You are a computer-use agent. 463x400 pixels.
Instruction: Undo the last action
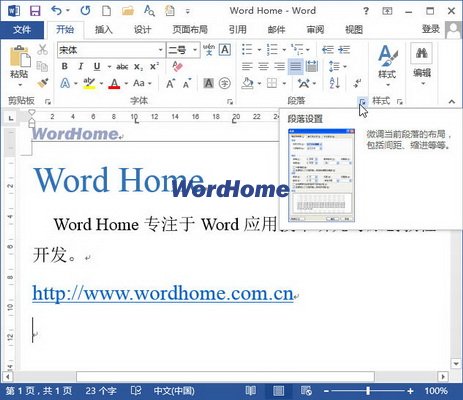56,11
